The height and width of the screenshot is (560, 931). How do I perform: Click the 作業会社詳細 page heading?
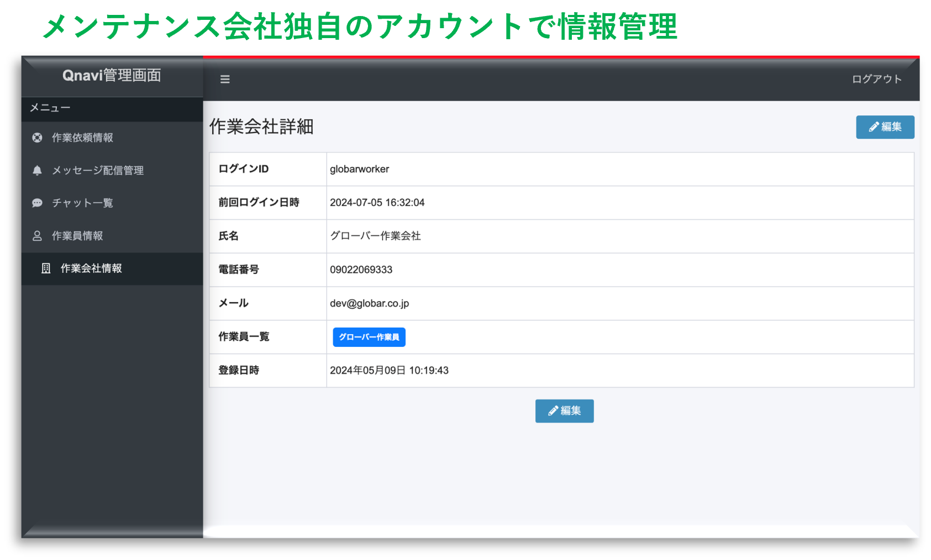point(261,126)
